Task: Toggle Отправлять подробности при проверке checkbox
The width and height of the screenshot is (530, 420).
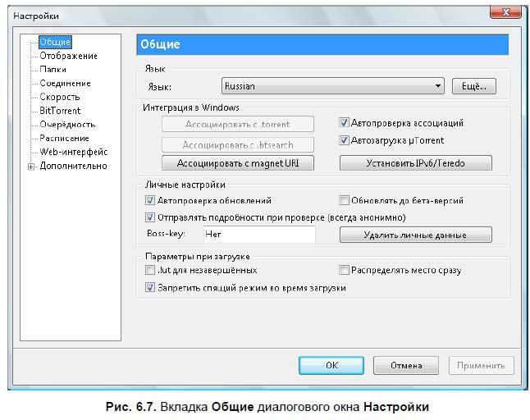Action: [150, 217]
